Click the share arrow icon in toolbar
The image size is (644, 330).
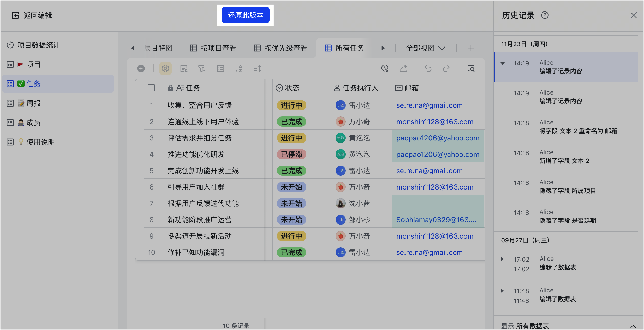tap(403, 68)
